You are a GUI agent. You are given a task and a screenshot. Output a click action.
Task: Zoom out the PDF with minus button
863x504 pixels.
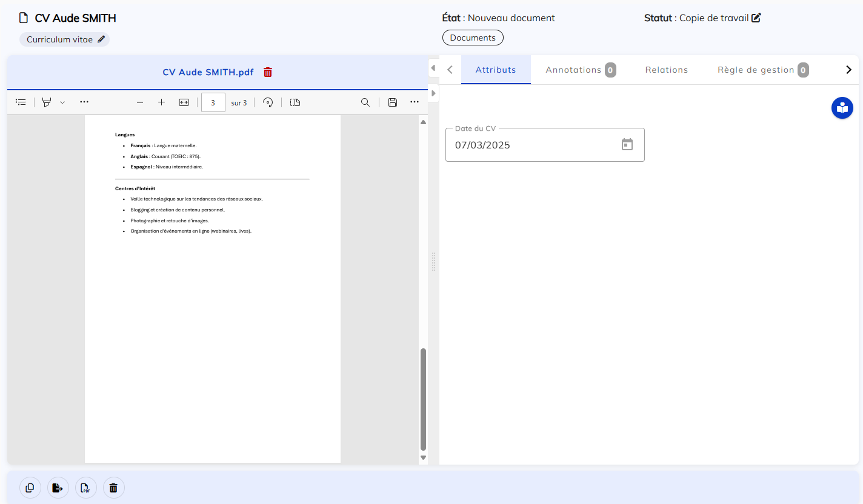click(140, 102)
